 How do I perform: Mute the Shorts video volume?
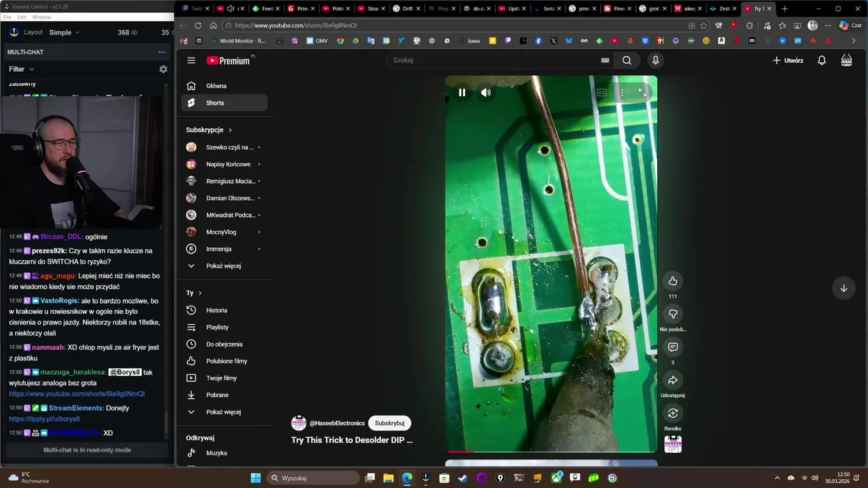[x=486, y=93]
